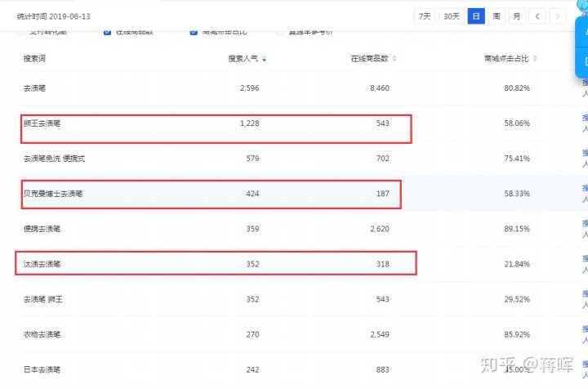Click the 贝壳曼绅士去渍笔 keyword
588x389 pixels.
pyautogui.click(x=53, y=194)
